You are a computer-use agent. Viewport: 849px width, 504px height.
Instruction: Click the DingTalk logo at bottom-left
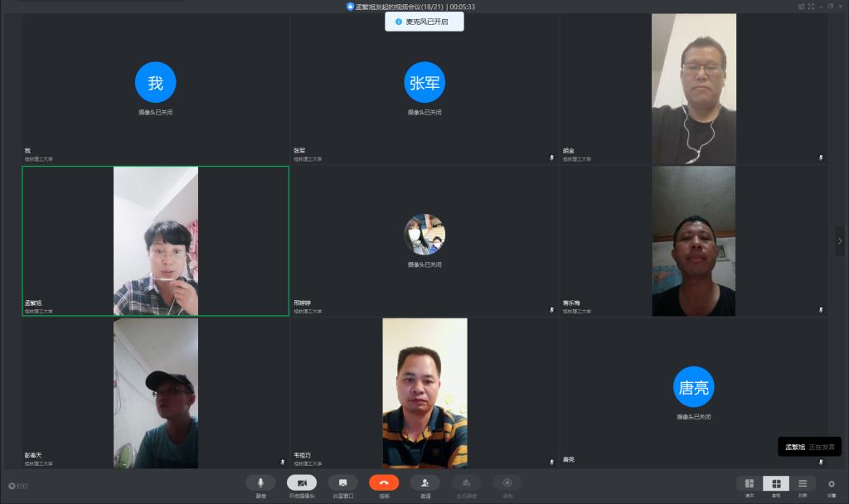click(x=17, y=486)
